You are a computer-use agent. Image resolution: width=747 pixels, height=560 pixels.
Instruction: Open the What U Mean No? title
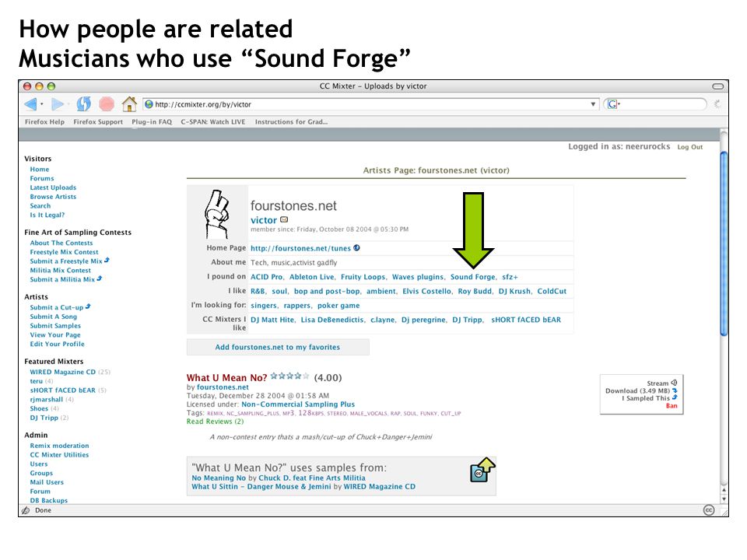(x=226, y=378)
